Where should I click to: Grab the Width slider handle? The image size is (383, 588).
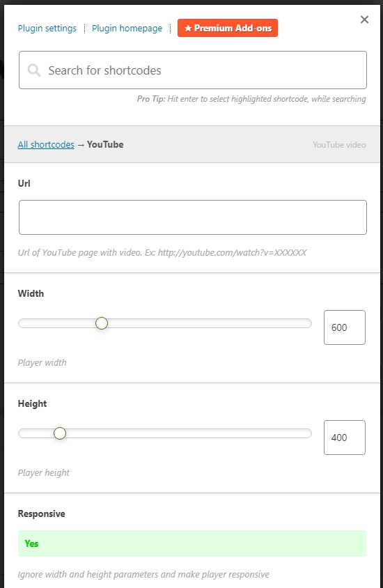point(102,323)
